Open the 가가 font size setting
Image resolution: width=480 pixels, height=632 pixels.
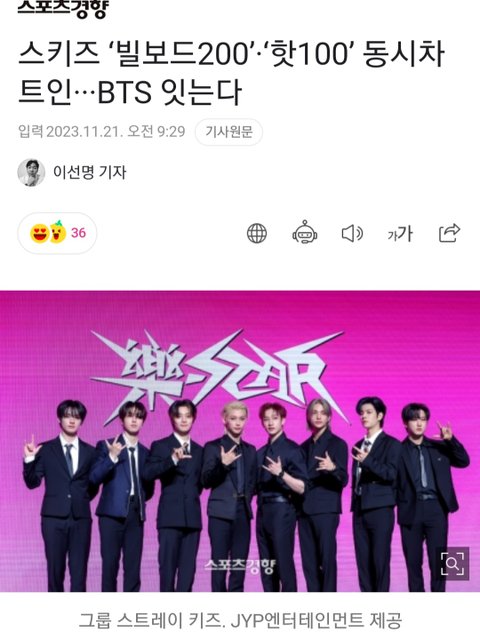(x=400, y=233)
